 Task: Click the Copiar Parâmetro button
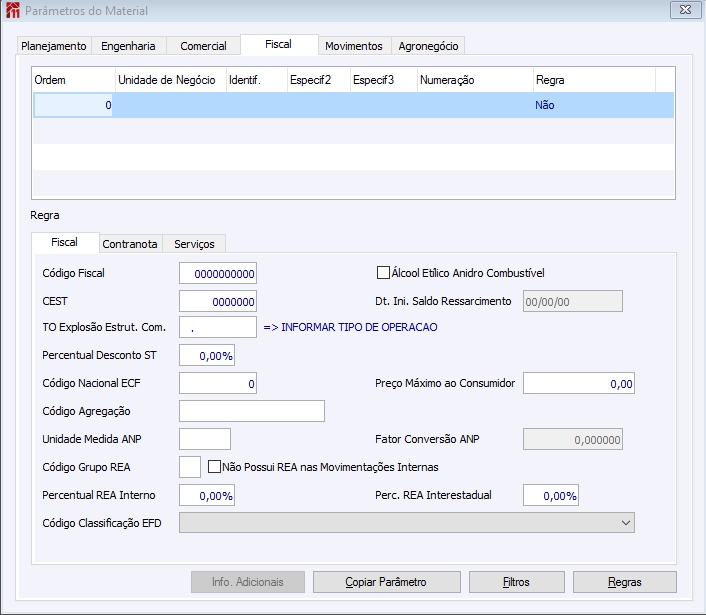tap(387, 582)
